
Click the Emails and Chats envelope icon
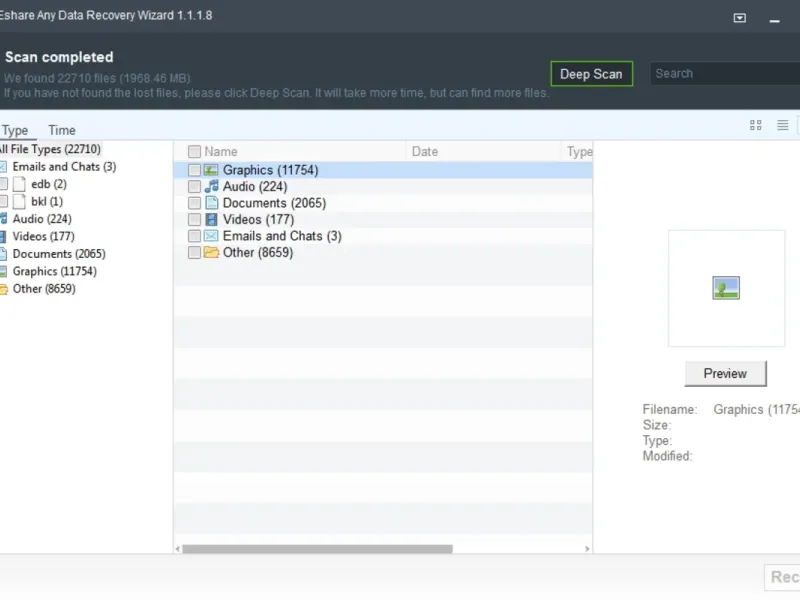point(211,236)
